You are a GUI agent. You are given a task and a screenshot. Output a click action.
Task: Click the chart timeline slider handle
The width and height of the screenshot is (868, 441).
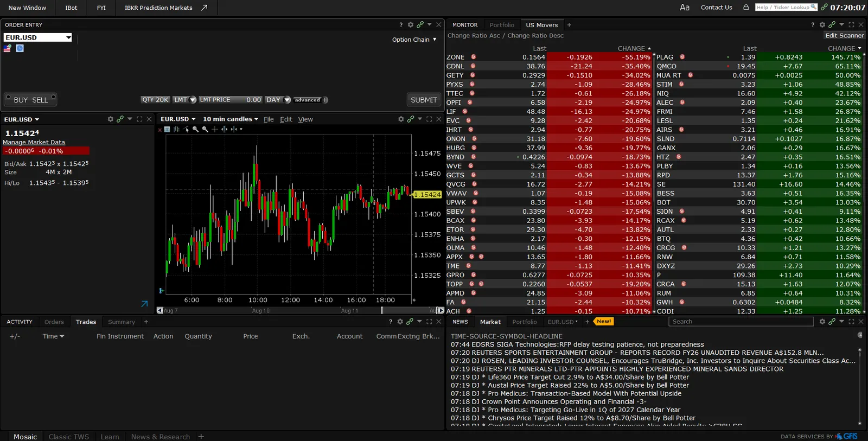(382, 310)
